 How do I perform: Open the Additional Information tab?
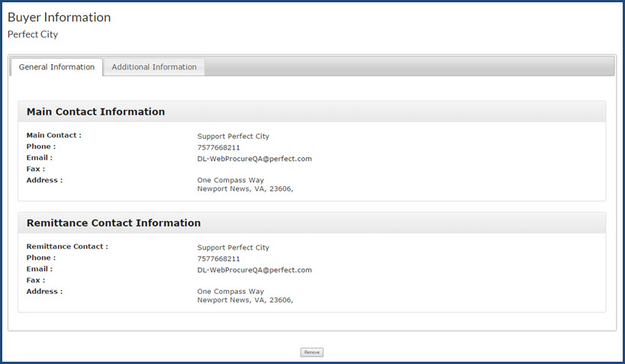tap(154, 67)
